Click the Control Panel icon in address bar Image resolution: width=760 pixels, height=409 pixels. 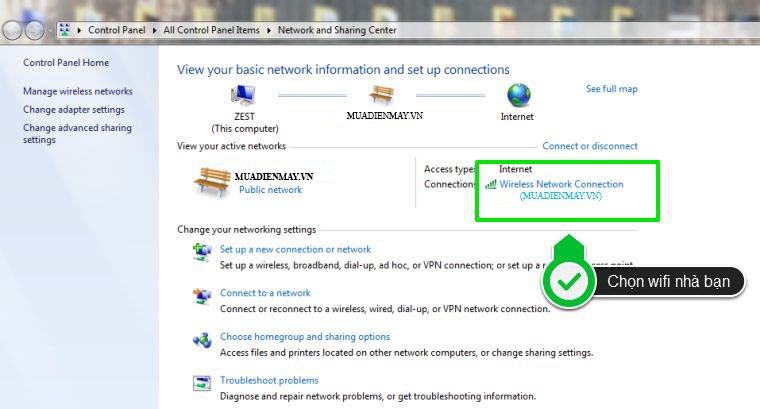64,30
